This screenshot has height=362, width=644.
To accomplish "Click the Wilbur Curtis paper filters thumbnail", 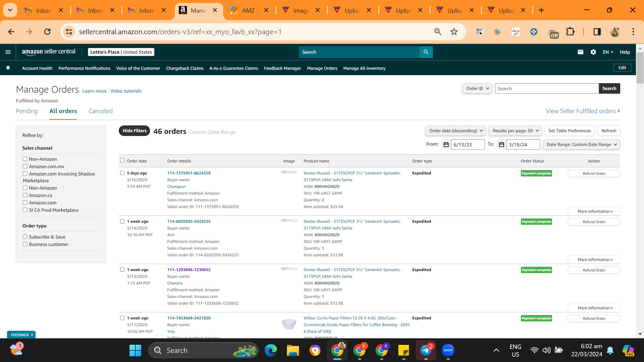I will coord(289,324).
